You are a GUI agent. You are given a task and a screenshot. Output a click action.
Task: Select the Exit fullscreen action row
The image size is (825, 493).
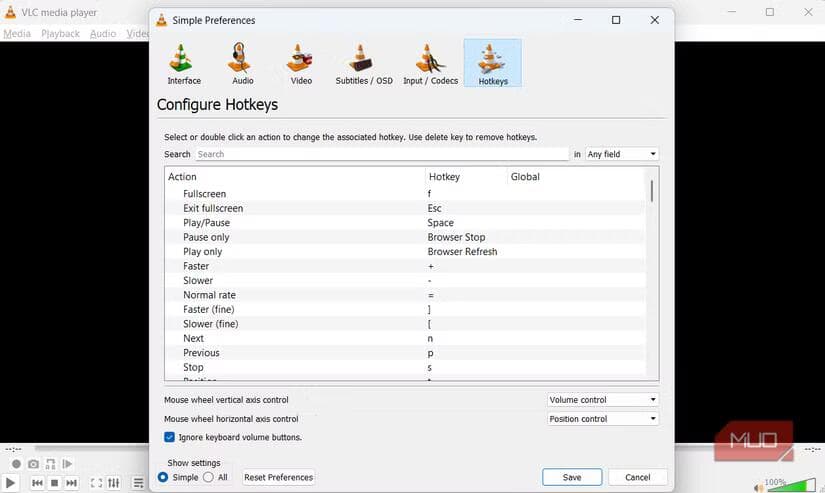(x=405, y=208)
